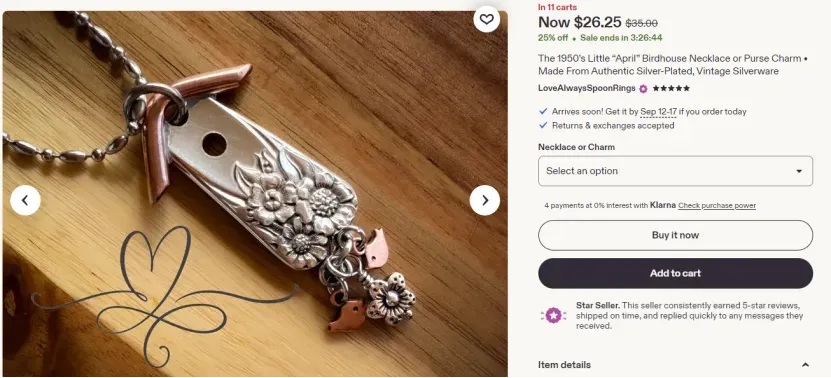Image resolution: width=831 pixels, height=378 pixels.
Task: Open Klarna Check purchase power link
Action: click(x=717, y=206)
